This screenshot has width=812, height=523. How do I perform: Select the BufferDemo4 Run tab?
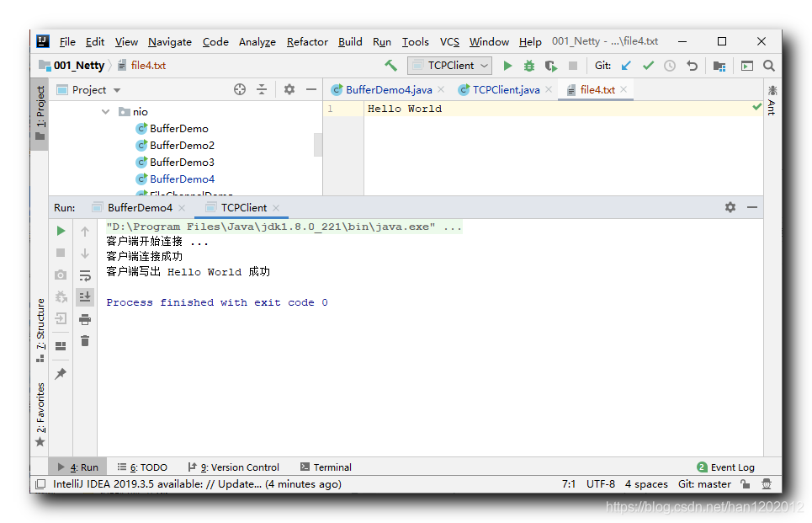[x=140, y=207]
